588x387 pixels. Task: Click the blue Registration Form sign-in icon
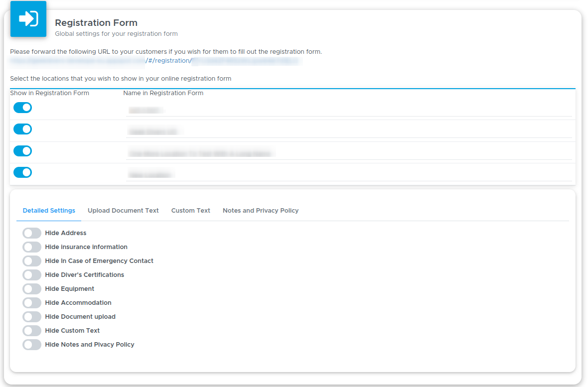[28, 19]
